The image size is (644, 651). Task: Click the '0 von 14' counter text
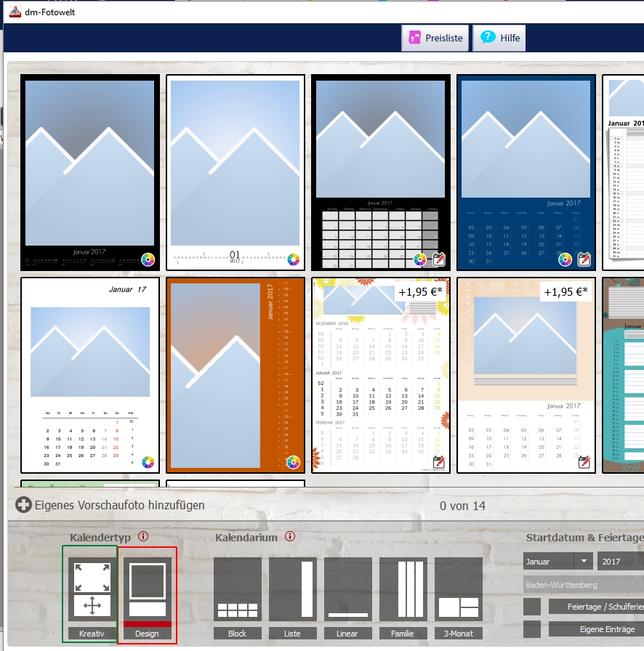click(x=462, y=506)
